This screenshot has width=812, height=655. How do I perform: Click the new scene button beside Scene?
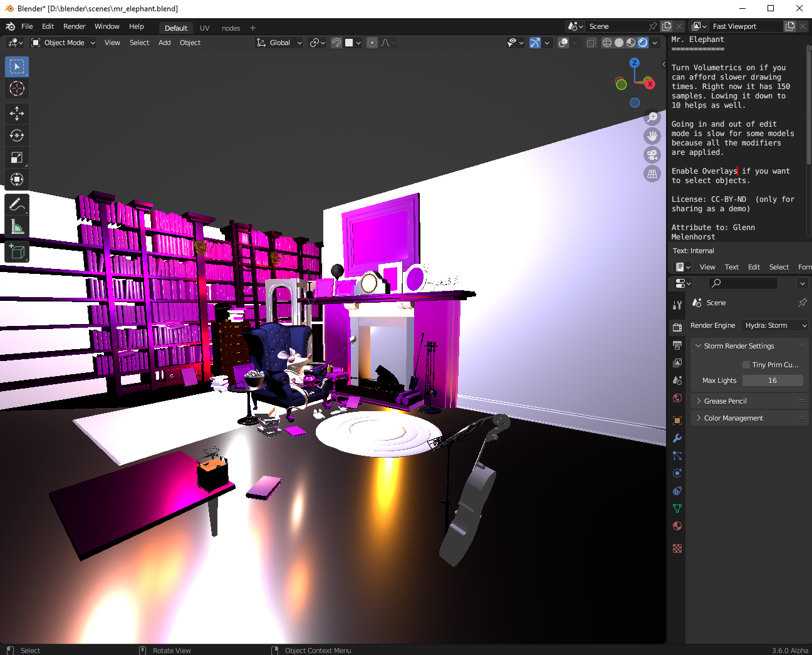click(667, 26)
